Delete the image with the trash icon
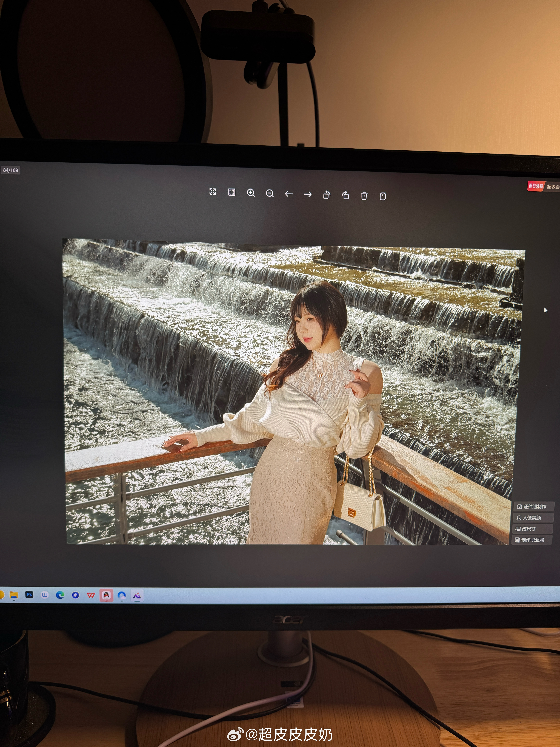This screenshot has width=560, height=747. point(364,196)
